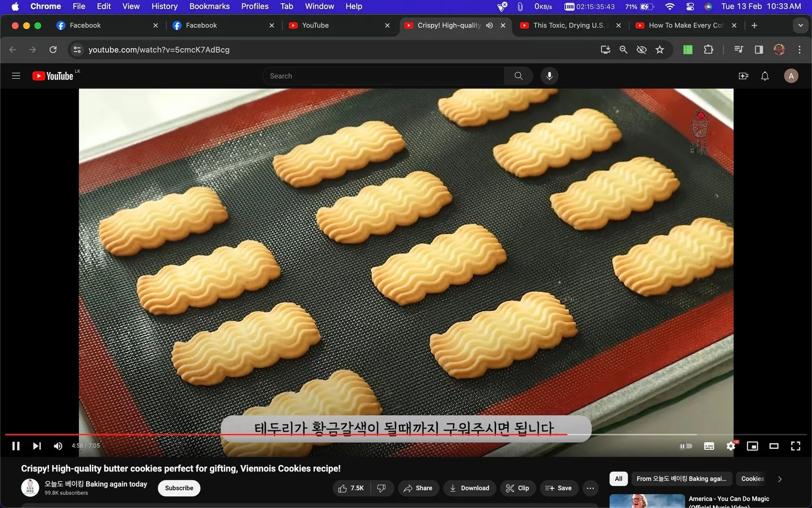Screen dimensions: 812x508
Task: Toggle autoplay switch
Action: point(686,446)
